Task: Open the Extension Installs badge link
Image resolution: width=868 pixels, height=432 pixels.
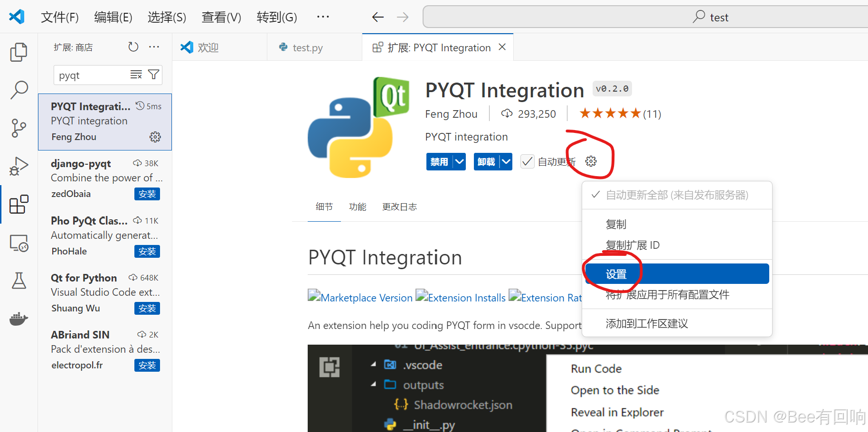Action: point(461,298)
